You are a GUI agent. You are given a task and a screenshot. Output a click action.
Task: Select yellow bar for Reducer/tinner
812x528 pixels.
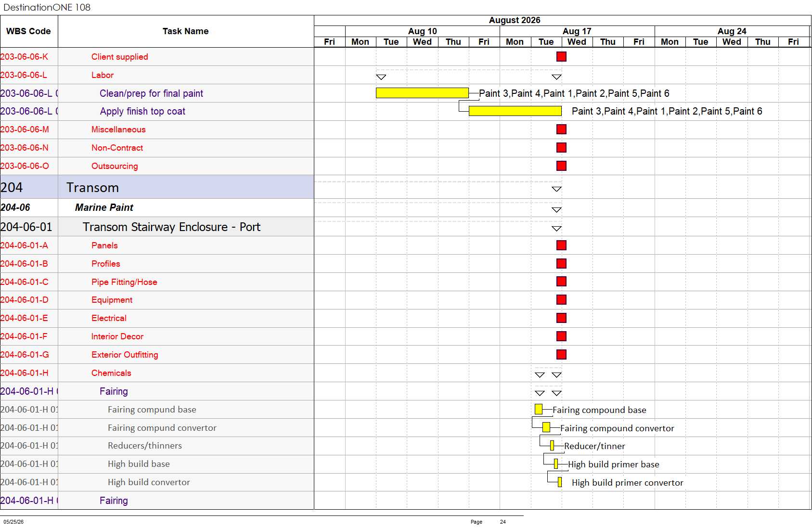point(552,446)
